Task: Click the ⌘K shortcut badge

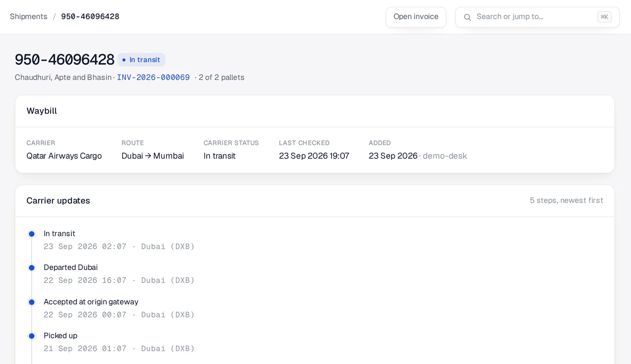Action: coord(604,17)
